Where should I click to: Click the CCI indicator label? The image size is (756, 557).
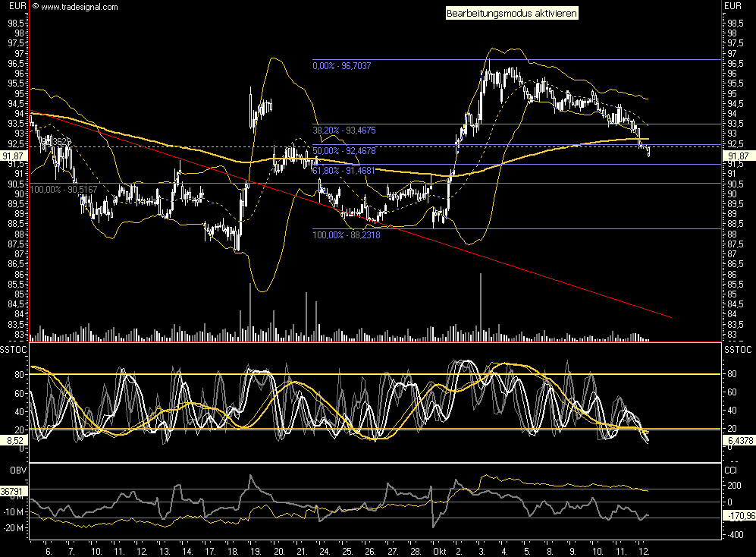coord(732,470)
